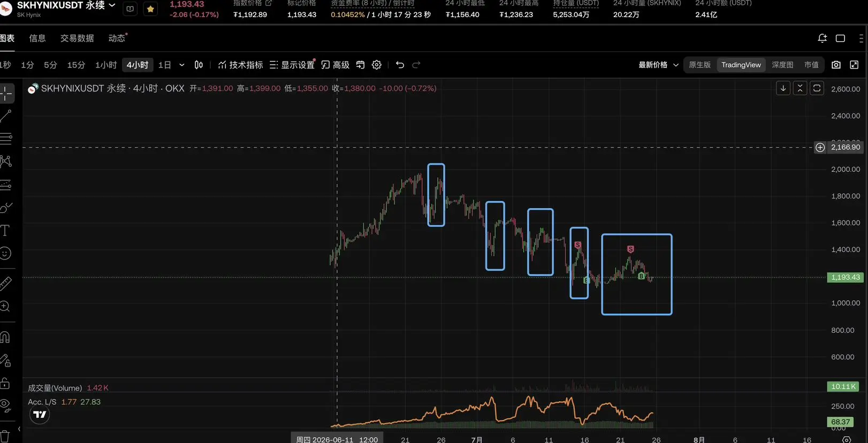Select the 4小时 timeframe

(x=138, y=65)
